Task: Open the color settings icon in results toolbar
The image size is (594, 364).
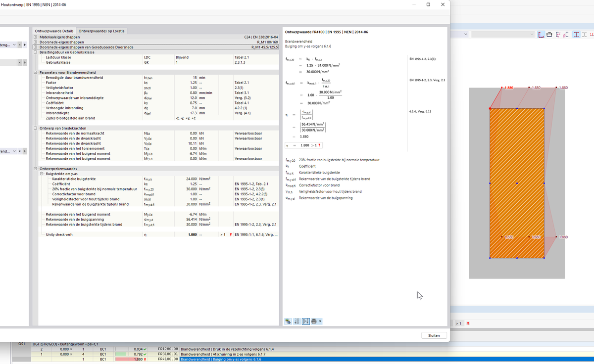Action: (288, 321)
